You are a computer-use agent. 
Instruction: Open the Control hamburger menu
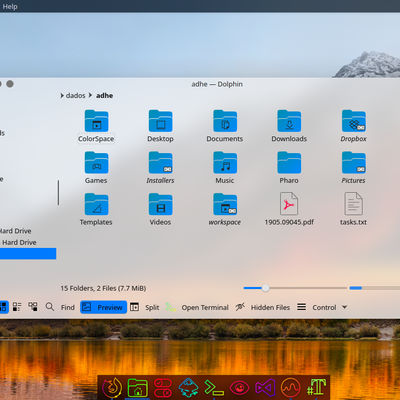(301, 307)
